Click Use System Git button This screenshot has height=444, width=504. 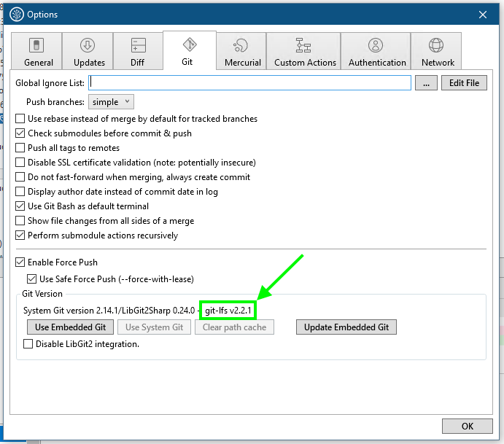pos(155,327)
